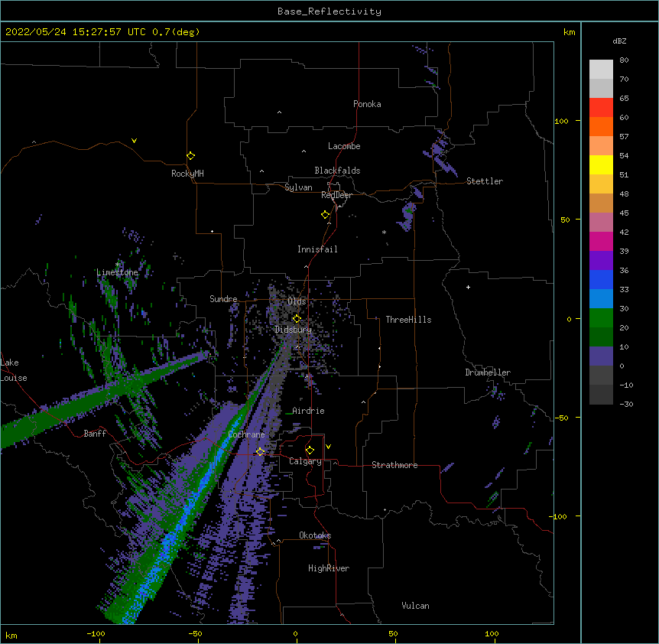This screenshot has width=659, height=644.
Task: Click the legend value -30
Action: pos(626,405)
